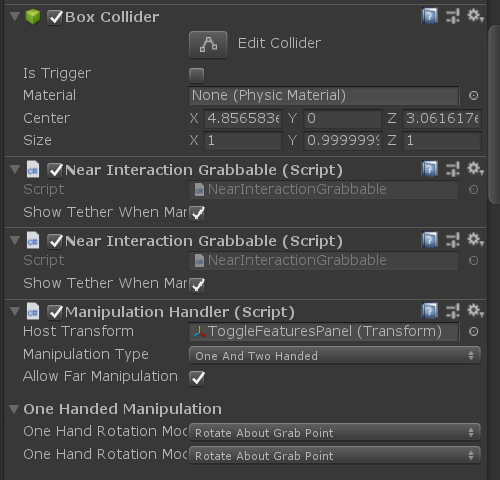This screenshot has width=500, height=480.
Task: Click C# script icon of second Near Interaction Grabbable
Action: [33, 241]
